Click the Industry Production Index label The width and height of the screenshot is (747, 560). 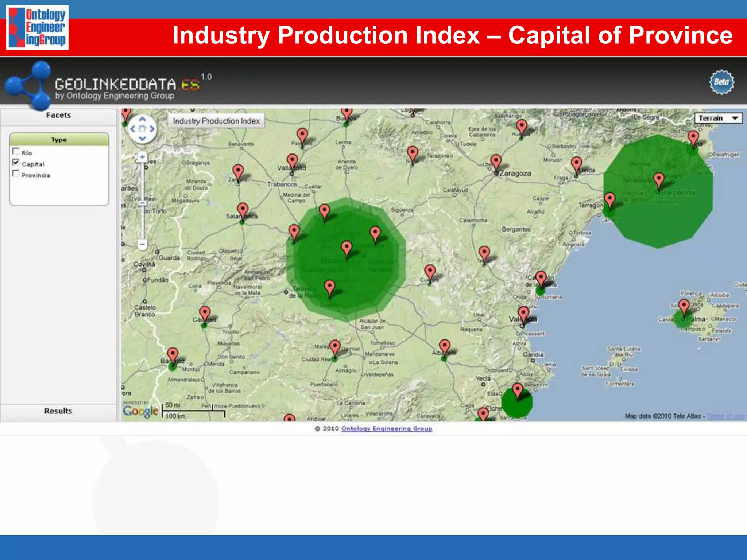[x=216, y=121]
